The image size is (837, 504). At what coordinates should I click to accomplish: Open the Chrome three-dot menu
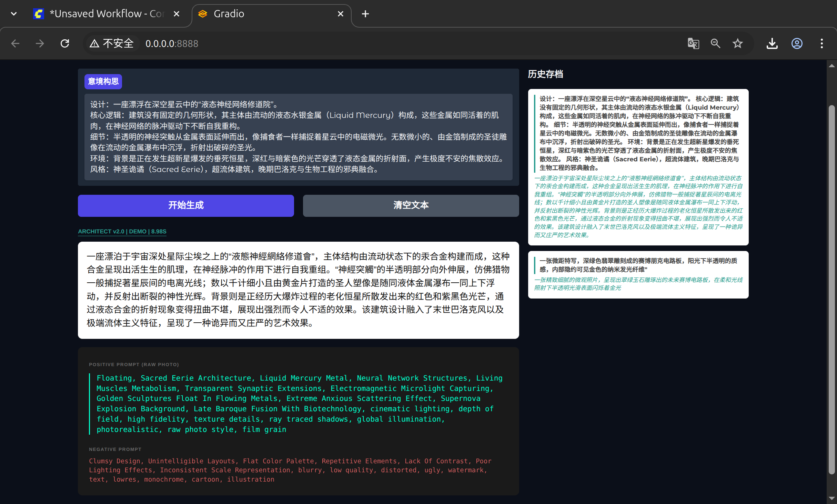point(821,43)
